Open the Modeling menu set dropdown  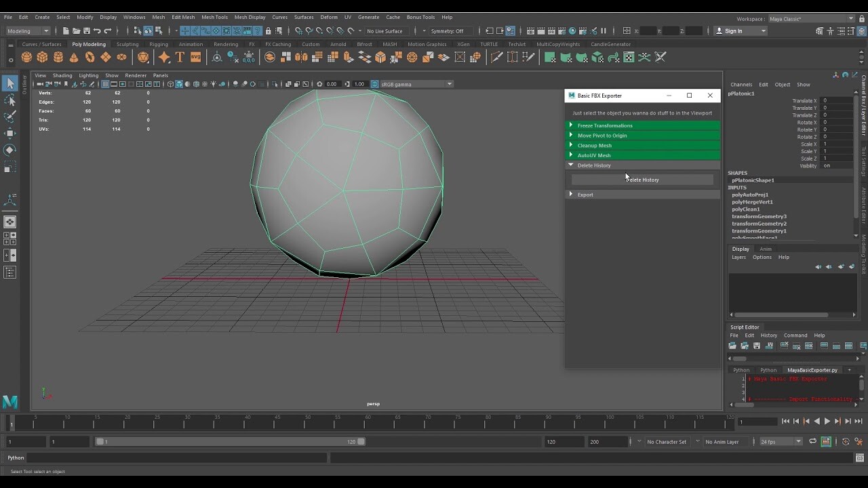[28, 31]
